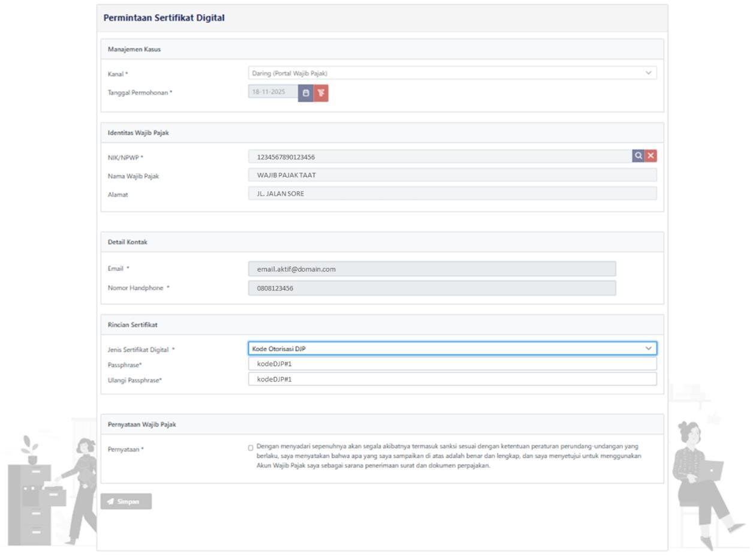Click the Alamat field
Screen dimensions: 756x560
[452, 194]
